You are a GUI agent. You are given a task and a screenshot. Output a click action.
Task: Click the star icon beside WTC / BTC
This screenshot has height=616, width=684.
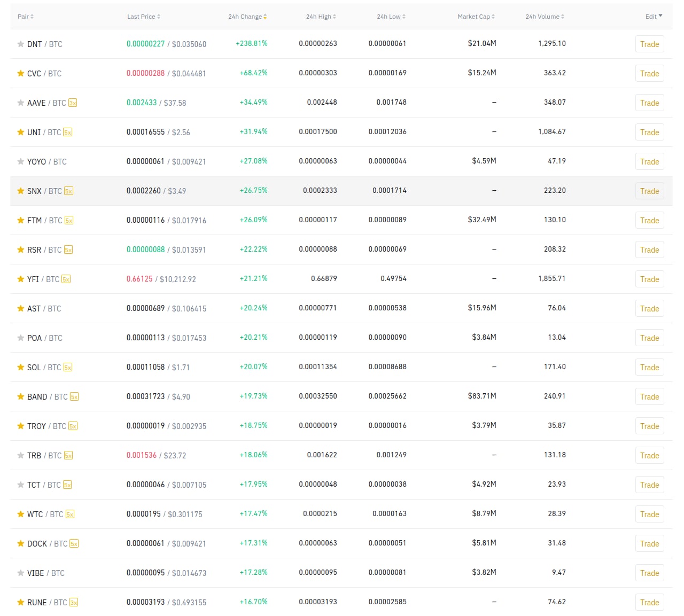21,514
